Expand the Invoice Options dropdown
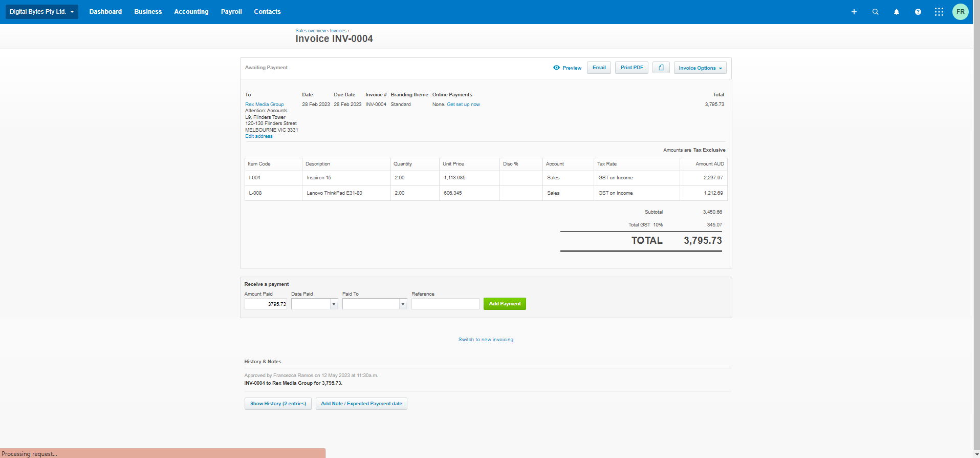The height and width of the screenshot is (458, 980). coord(700,68)
